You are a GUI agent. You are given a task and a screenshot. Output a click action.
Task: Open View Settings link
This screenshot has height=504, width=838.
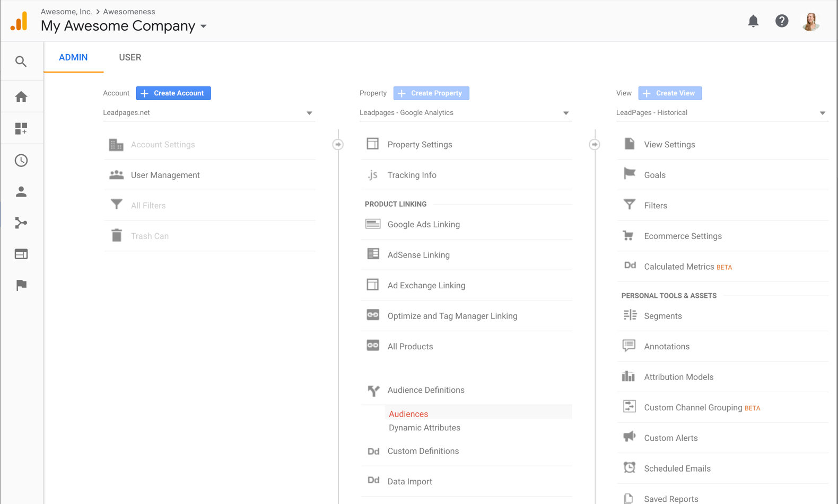[x=669, y=145]
